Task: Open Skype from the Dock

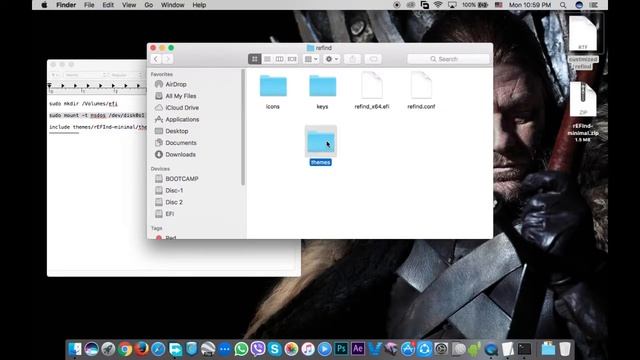Action: (275, 349)
